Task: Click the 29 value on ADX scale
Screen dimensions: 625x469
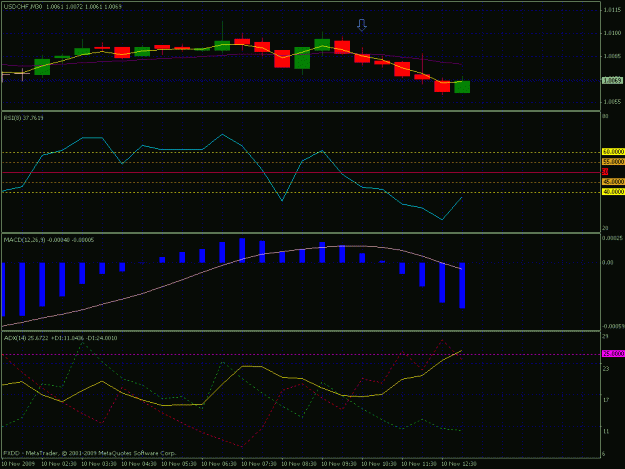Action: (x=605, y=337)
